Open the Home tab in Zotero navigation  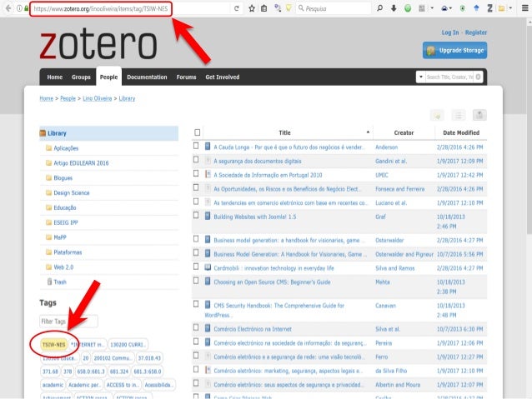point(55,77)
